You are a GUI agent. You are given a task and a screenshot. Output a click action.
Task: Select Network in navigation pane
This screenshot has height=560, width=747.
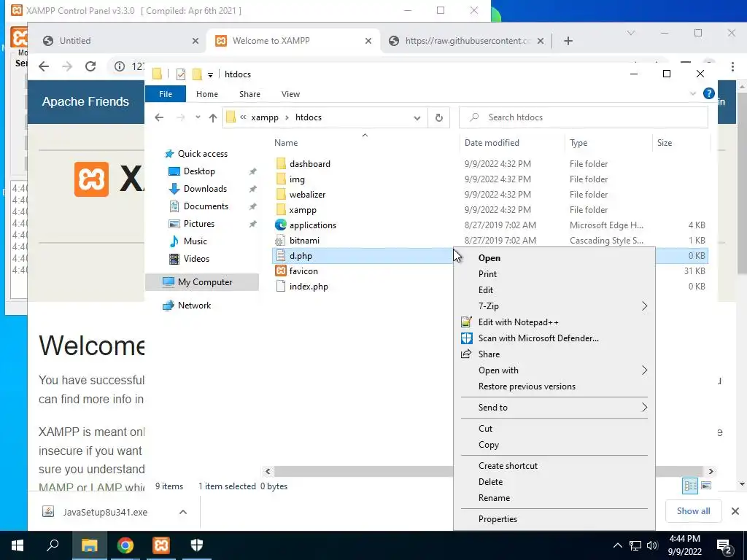click(194, 306)
